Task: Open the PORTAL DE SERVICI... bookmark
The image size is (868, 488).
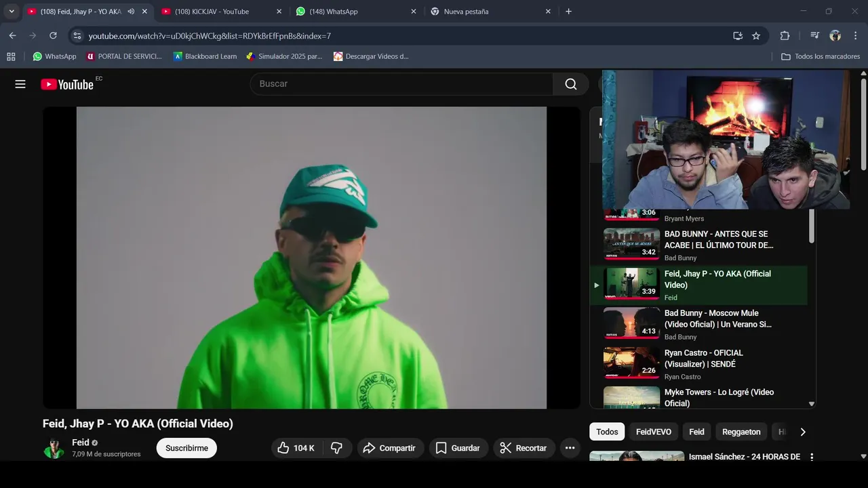Action: point(124,56)
